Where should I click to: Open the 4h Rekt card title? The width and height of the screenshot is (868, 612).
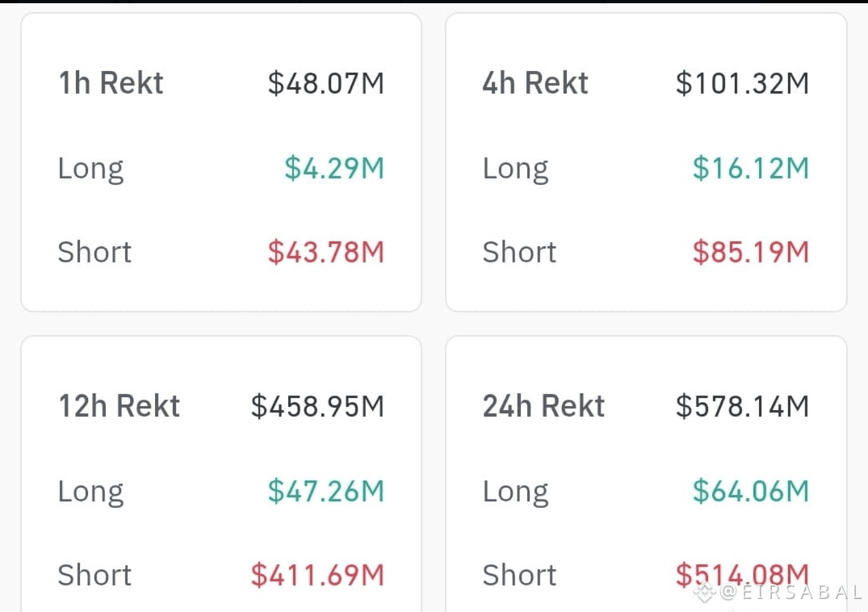click(x=535, y=83)
